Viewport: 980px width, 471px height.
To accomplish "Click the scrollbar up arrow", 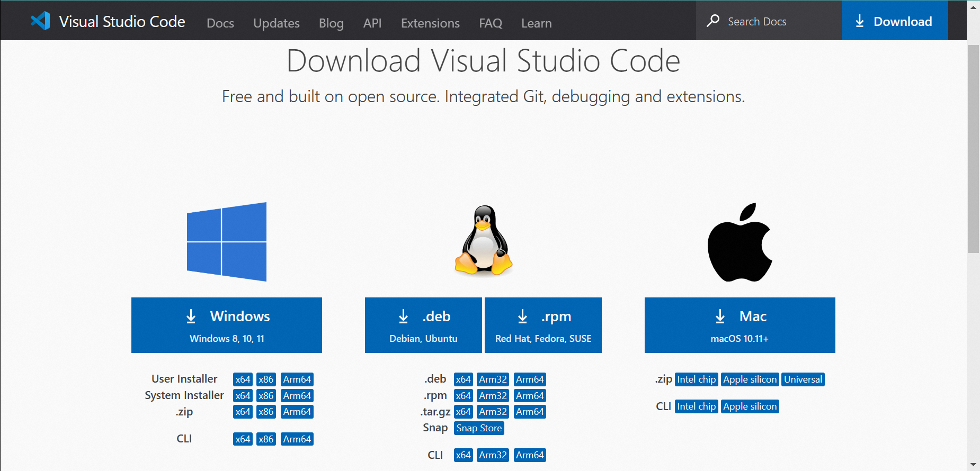I will (x=973, y=7).
